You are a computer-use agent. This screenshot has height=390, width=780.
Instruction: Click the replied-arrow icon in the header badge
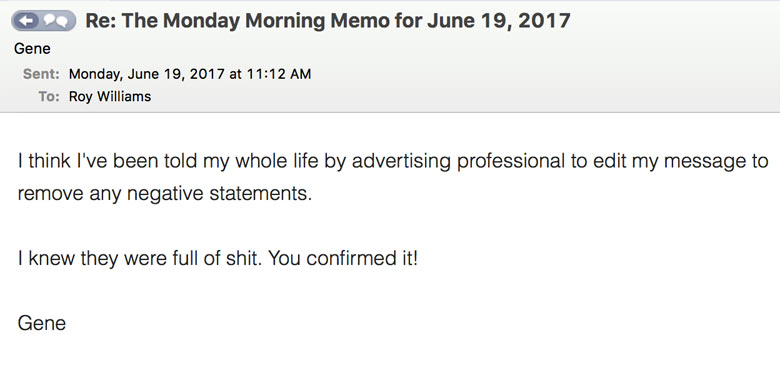pyautogui.click(x=30, y=21)
